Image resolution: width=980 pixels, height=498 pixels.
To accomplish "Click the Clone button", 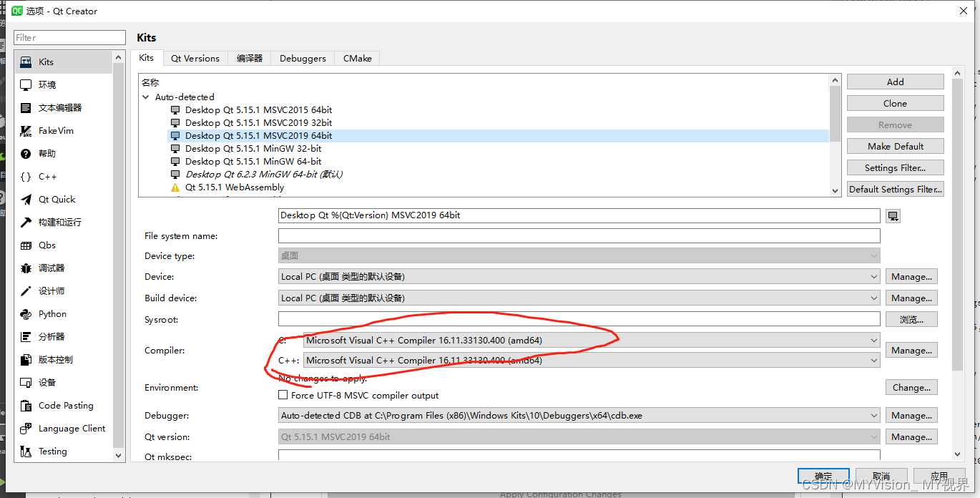I will [896, 103].
